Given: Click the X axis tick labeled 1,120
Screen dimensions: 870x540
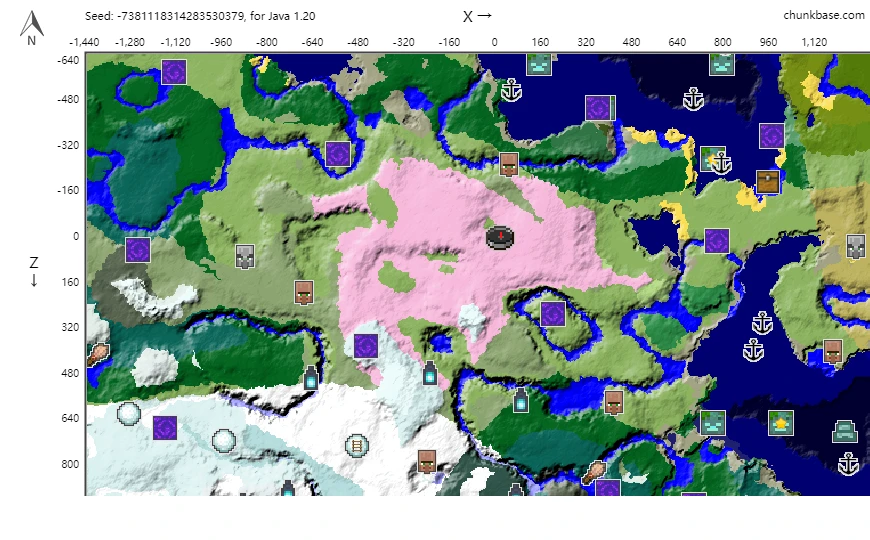Looking at the screenshot, I should coord(814,42).
